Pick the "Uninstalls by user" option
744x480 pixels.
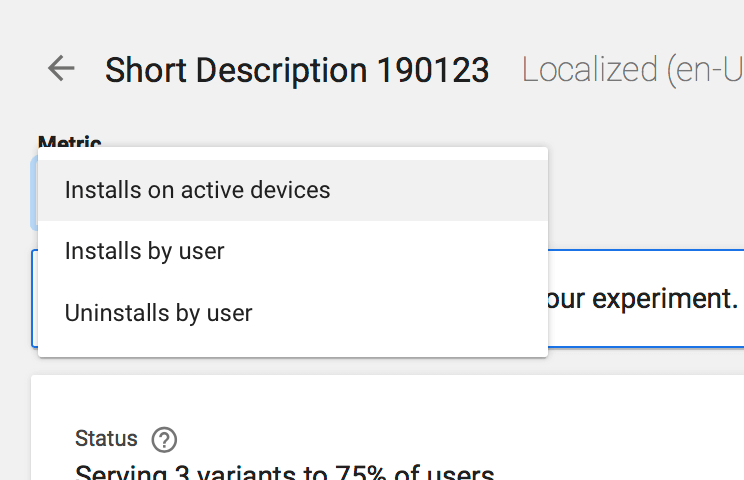pyautogui.click(x=158, y=313)
